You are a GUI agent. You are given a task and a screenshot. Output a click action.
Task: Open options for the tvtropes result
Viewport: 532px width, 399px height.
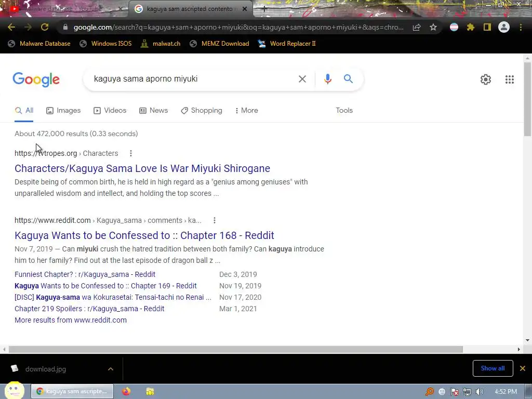pyautogui.click(x=130, y=153)
